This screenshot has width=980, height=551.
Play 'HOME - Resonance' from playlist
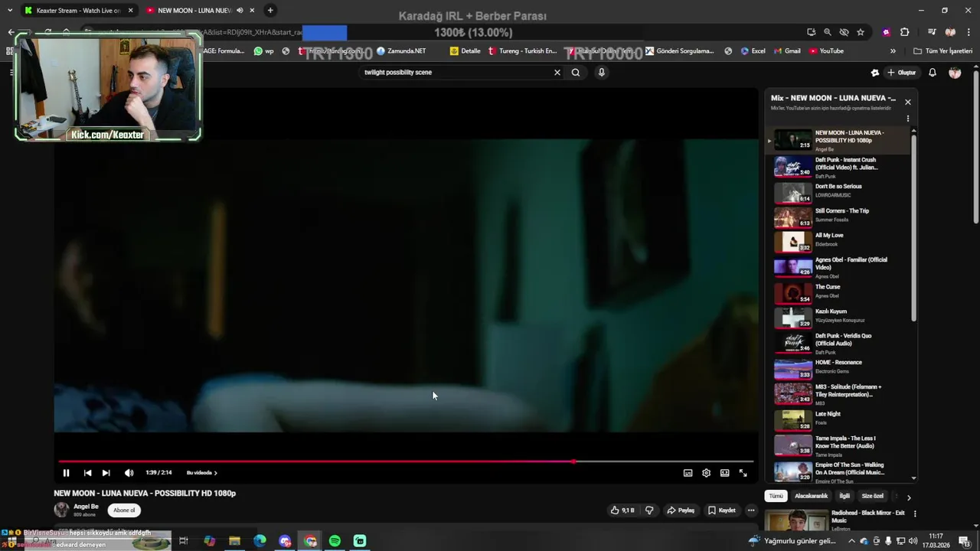coord(840,368)
